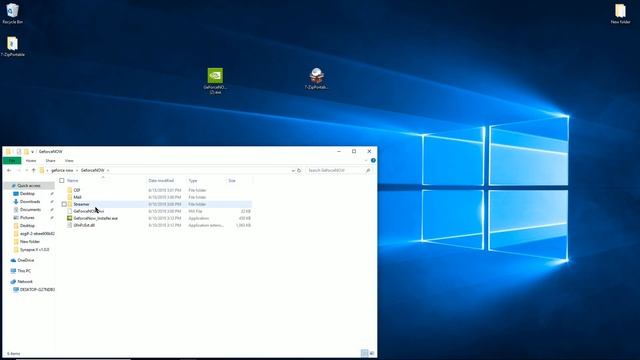640x360 pixels.
Task: Select Documents in navigation pane
Action: coord(30,209)
